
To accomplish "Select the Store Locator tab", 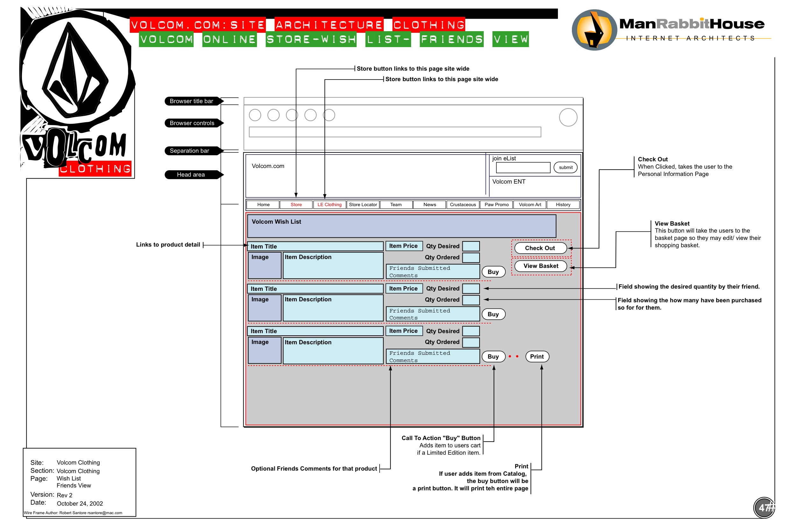I will 363,205.
